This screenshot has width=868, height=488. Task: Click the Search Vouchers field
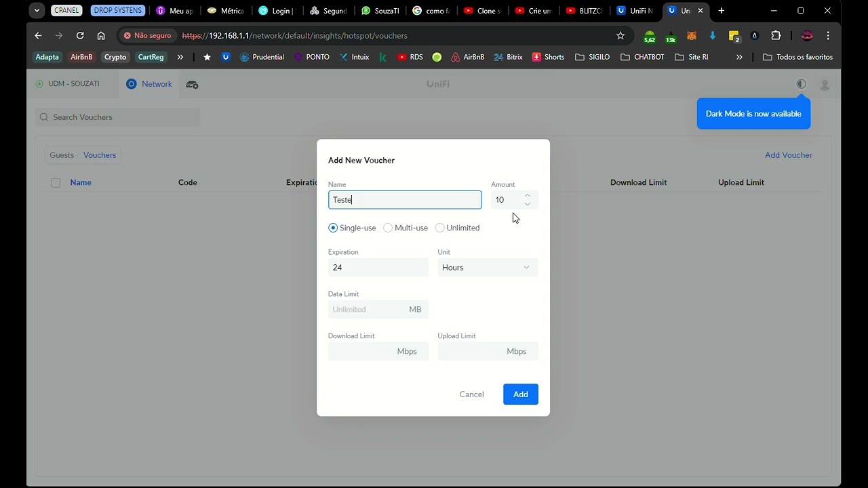click(117, 117)
